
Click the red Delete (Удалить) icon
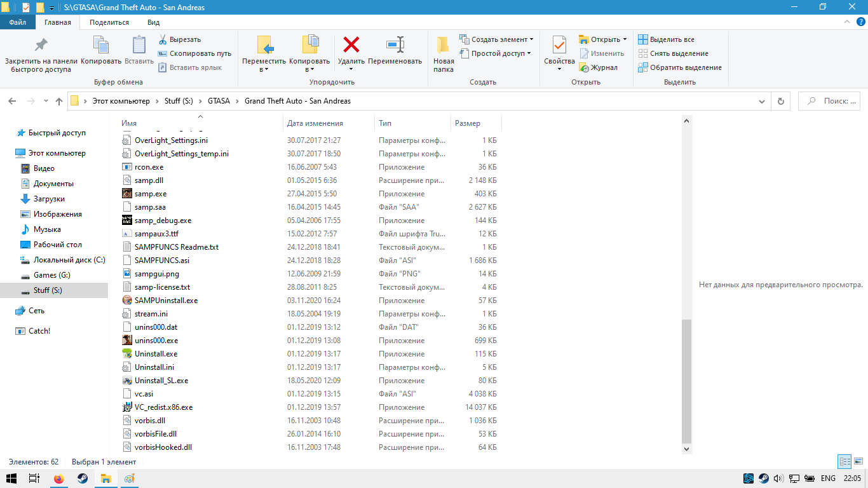(351, 45)
